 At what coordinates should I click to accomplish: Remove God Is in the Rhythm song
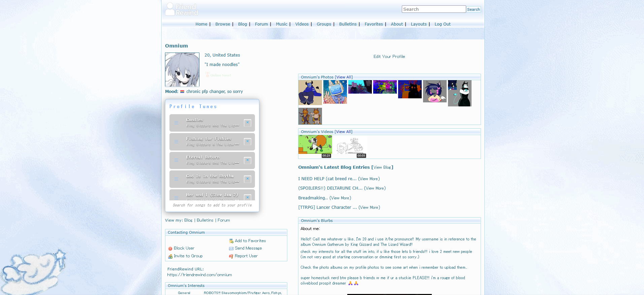(248, 179)
